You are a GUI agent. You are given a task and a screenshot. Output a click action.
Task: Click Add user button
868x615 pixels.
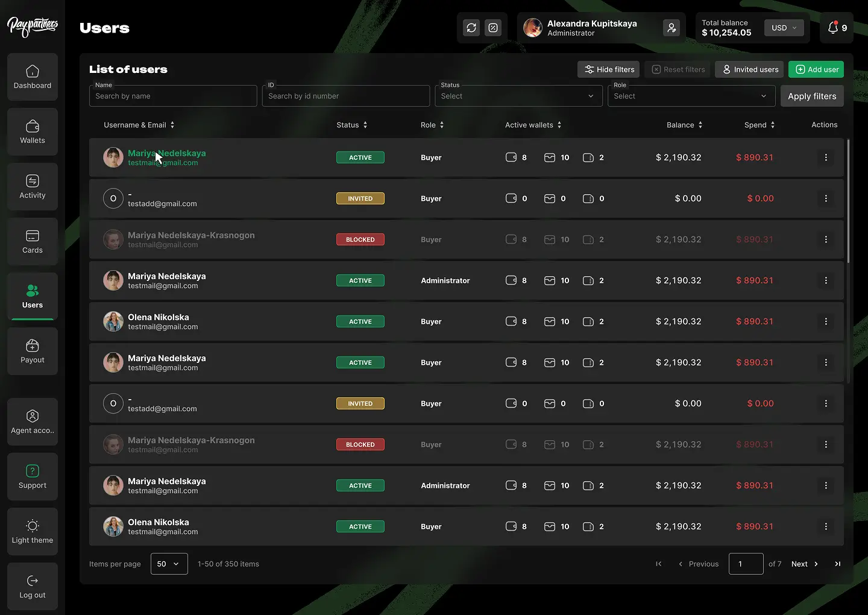[x=816, y=69]
